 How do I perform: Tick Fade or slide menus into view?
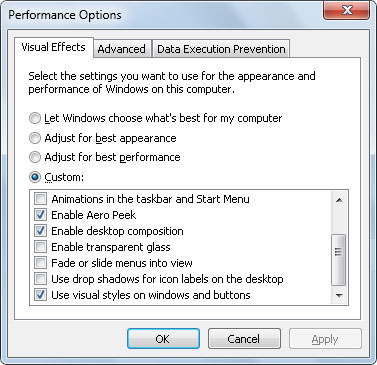tap(40, 263)
